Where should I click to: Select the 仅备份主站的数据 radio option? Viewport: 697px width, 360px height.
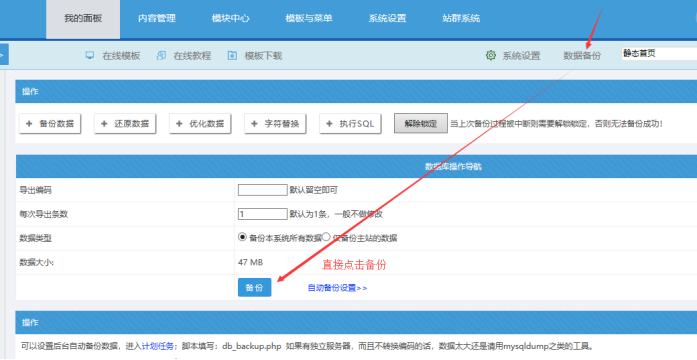tap(326, 237)
